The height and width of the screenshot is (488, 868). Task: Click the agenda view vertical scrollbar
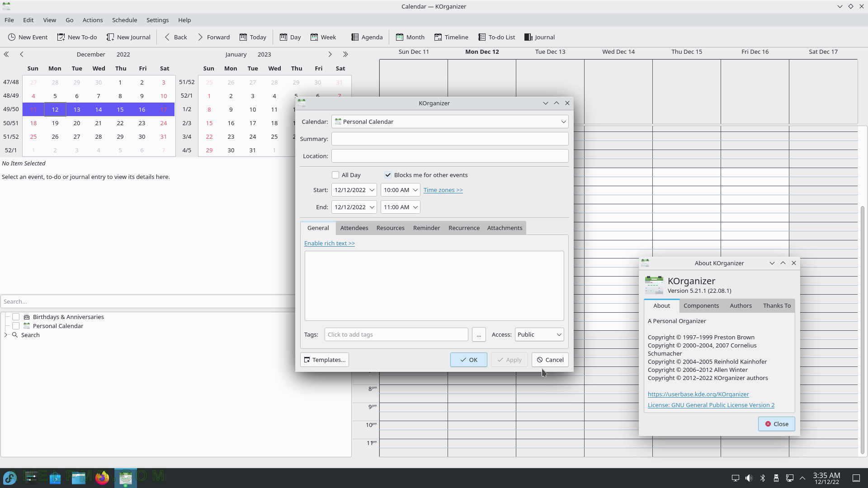pos(863,330)
